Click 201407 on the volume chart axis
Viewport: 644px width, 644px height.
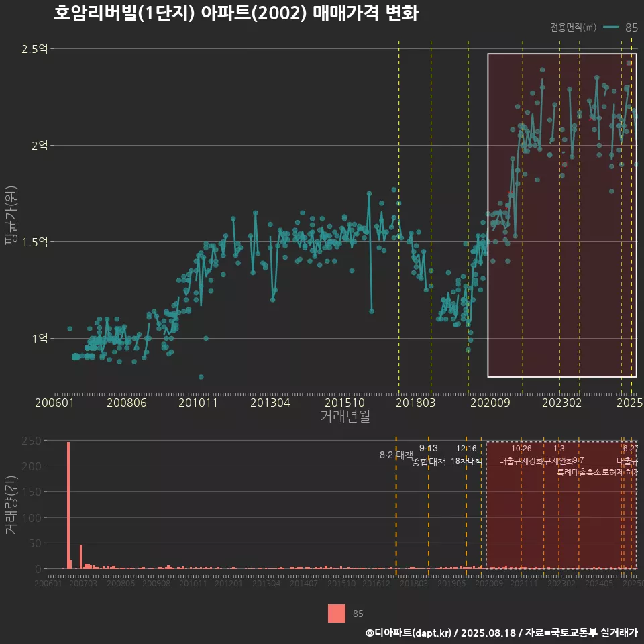303,583
